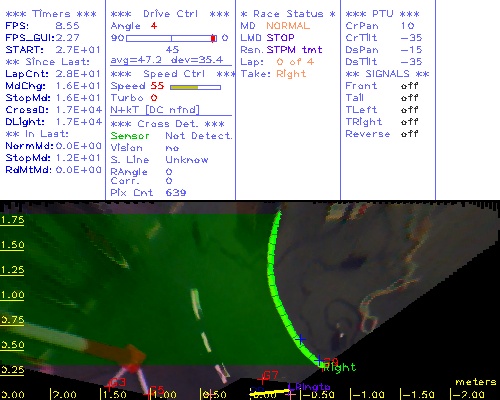The height and width of the screenshot is (400, 500).
Task: Click the red G7 marker cross
Action: [263, 379]
